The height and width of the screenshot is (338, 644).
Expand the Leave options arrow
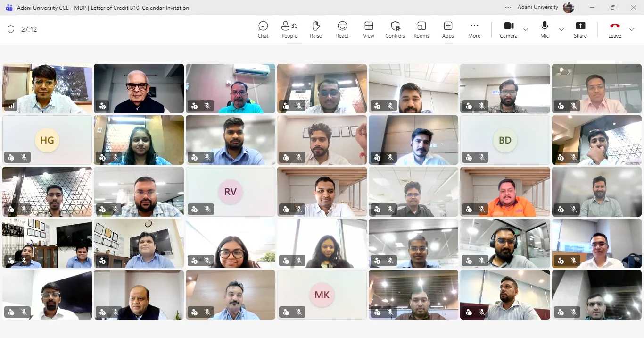(x=632, y=29)
